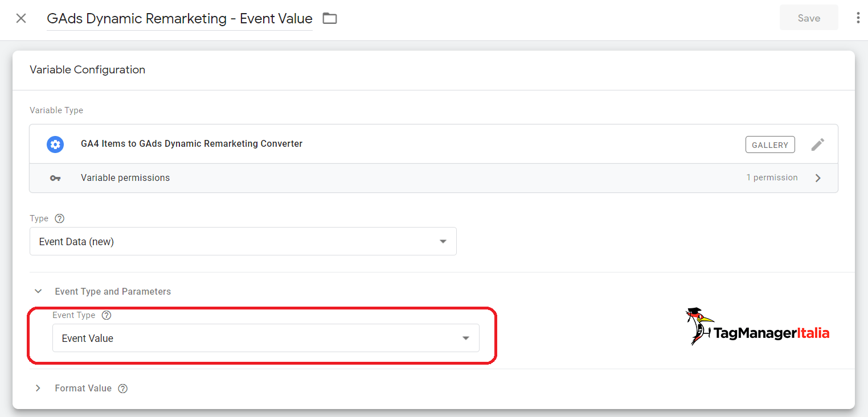Open the Event Type help tooltip icon
Image resolution: width=868 pixels, height=417 pixels.
(107, 315)
